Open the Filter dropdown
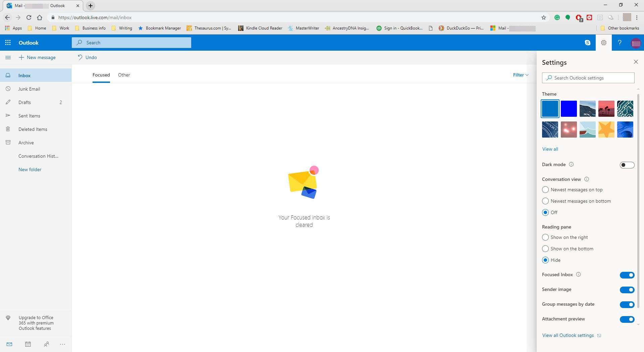Image resolution: width=644 pixels, height=352 pixels. [521, 75]
